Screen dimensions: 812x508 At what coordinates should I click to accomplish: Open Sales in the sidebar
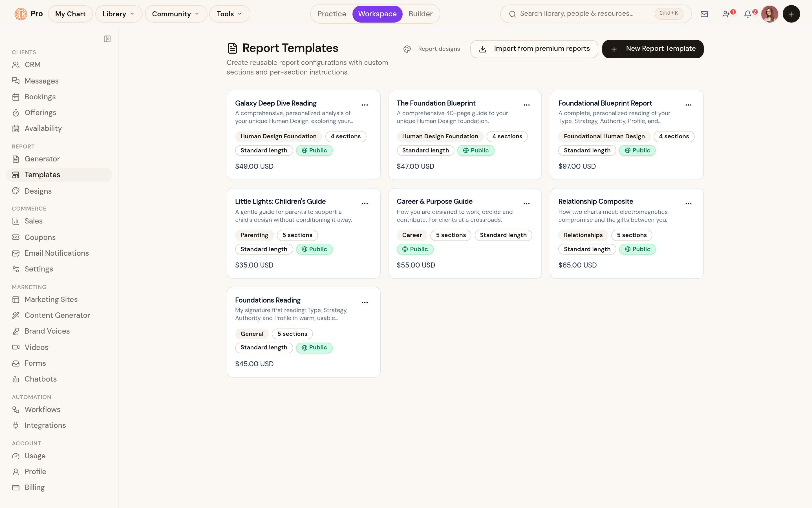pos(59,221)
